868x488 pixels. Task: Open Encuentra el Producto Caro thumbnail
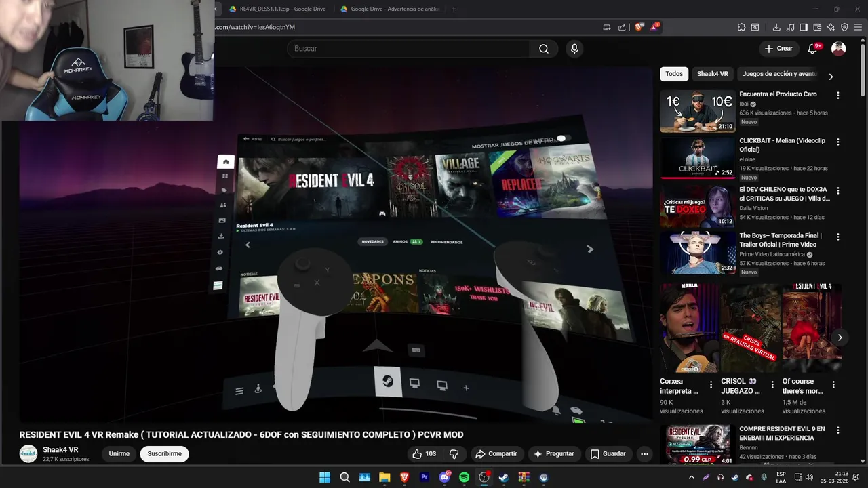click(x=697, y=111)
